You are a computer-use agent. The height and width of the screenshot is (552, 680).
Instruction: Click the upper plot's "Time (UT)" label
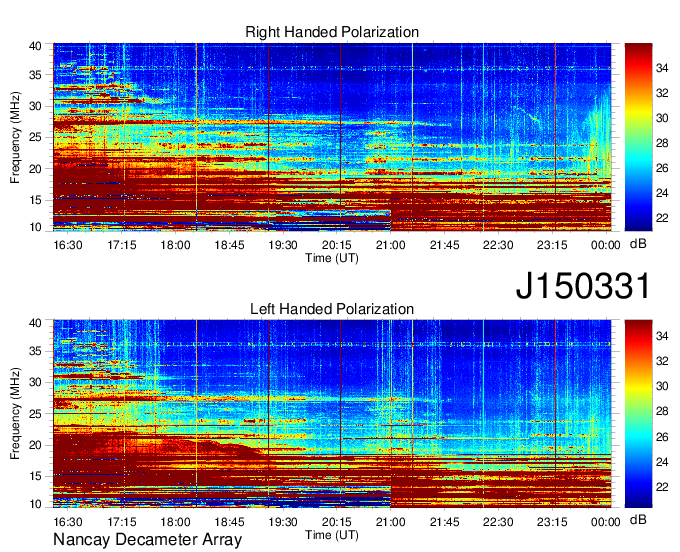332,258
